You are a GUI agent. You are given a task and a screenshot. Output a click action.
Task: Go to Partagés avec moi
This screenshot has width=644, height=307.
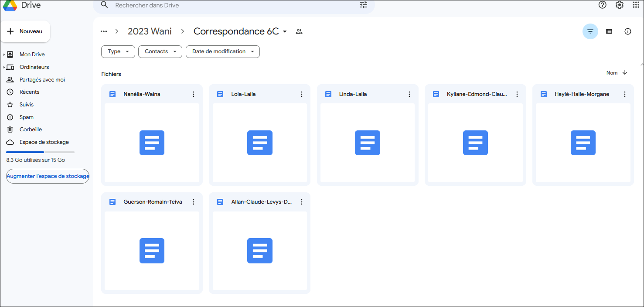[x=42, y=80]
